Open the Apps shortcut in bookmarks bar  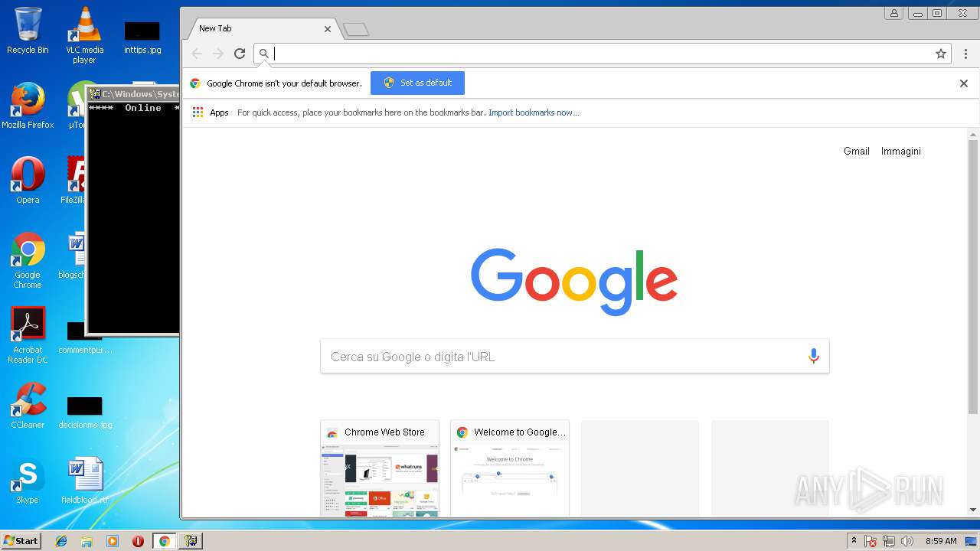211,112
